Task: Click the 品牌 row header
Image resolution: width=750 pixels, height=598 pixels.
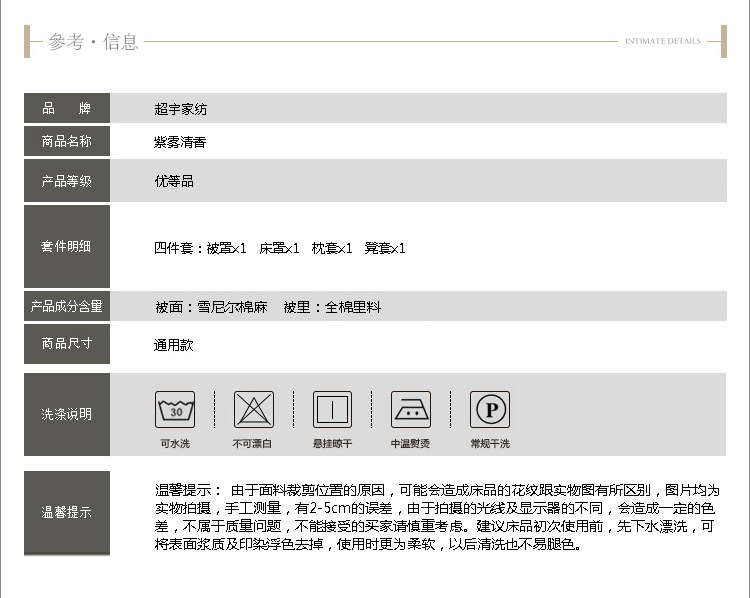Action: coord(67,108)
